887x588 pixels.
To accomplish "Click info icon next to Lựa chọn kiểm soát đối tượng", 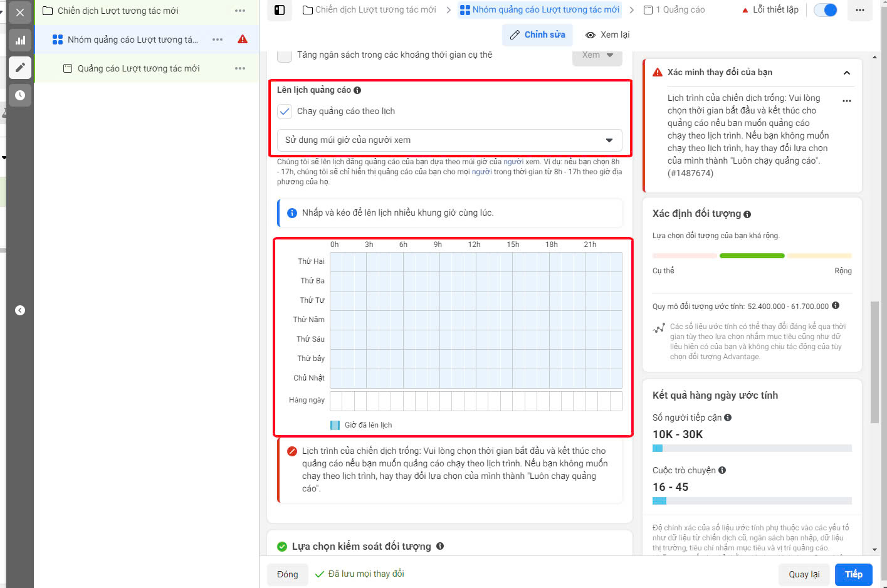I will (440, 546).
